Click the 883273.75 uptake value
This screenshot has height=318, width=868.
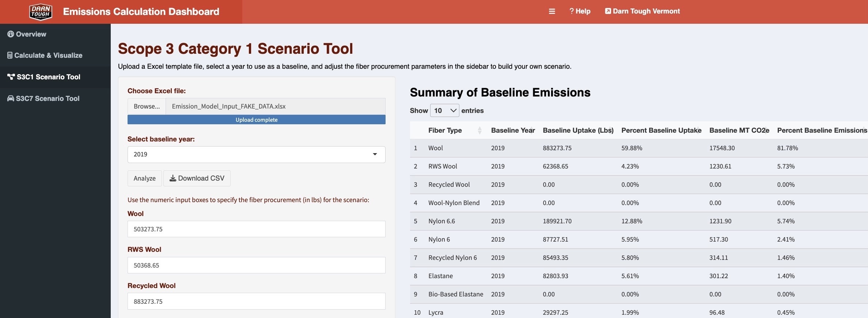557,148
